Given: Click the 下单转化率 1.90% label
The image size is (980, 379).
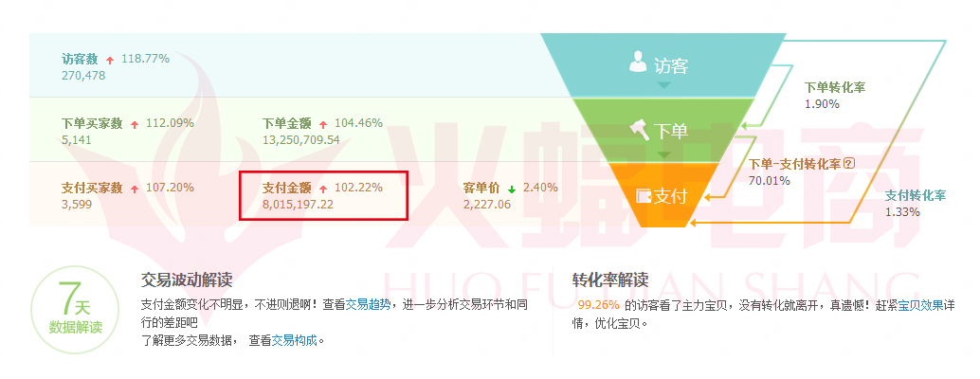Looking at the screenshot, I should point(834,95).
